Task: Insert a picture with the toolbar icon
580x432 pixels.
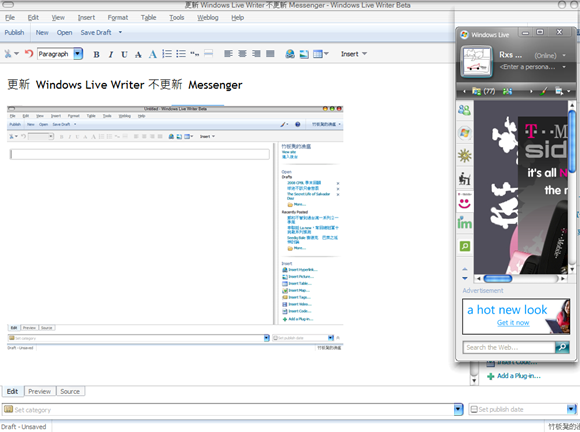Action: [x=304, y=54]
